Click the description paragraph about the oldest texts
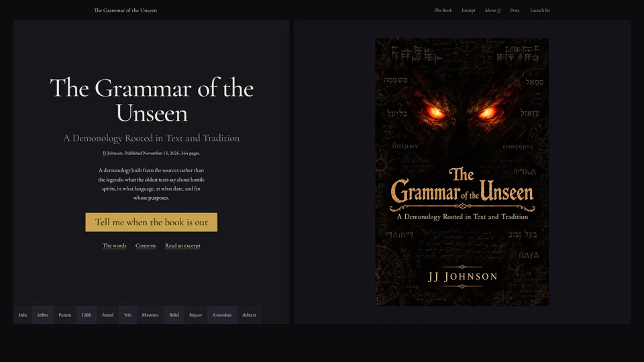 coord(151,184)
